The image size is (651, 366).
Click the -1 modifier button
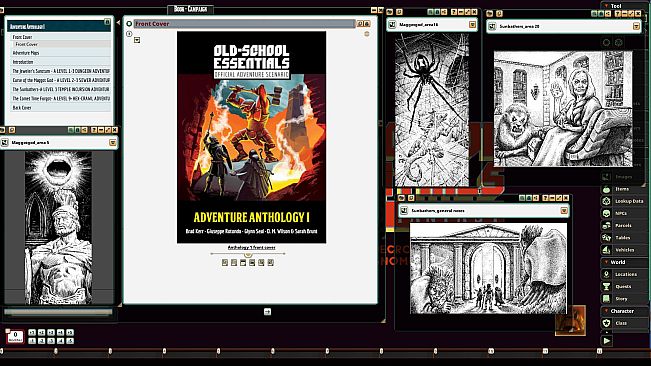tap(32, 341)
